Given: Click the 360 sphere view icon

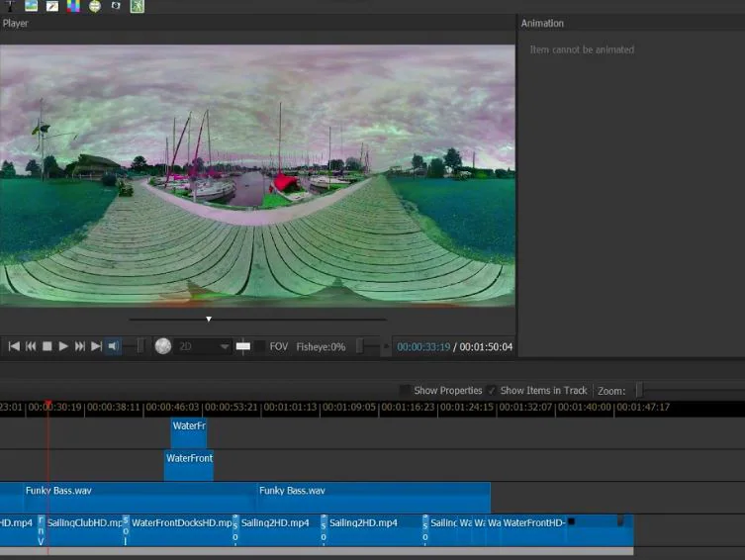Looking at the screenshot, I should [163, 345].
